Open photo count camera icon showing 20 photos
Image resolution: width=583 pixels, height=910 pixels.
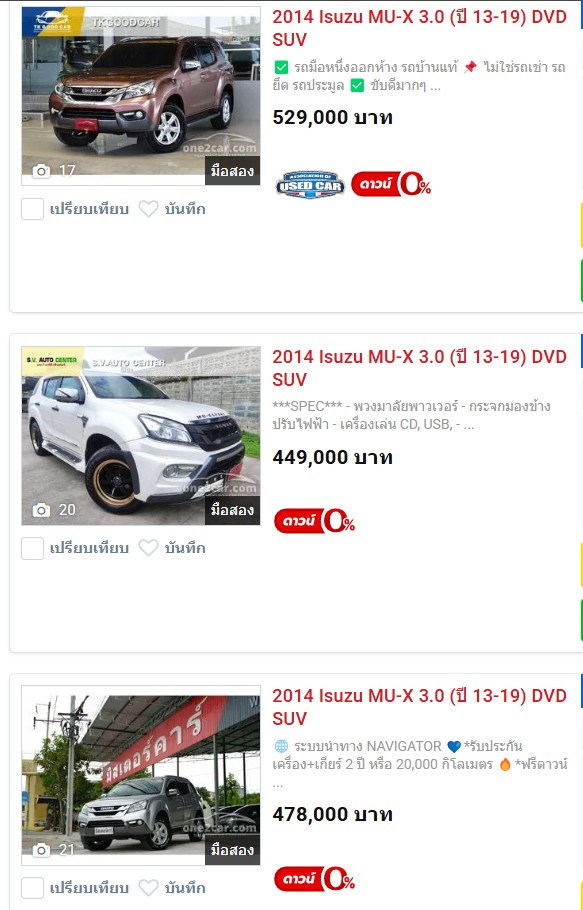click(x=41, y=510)
